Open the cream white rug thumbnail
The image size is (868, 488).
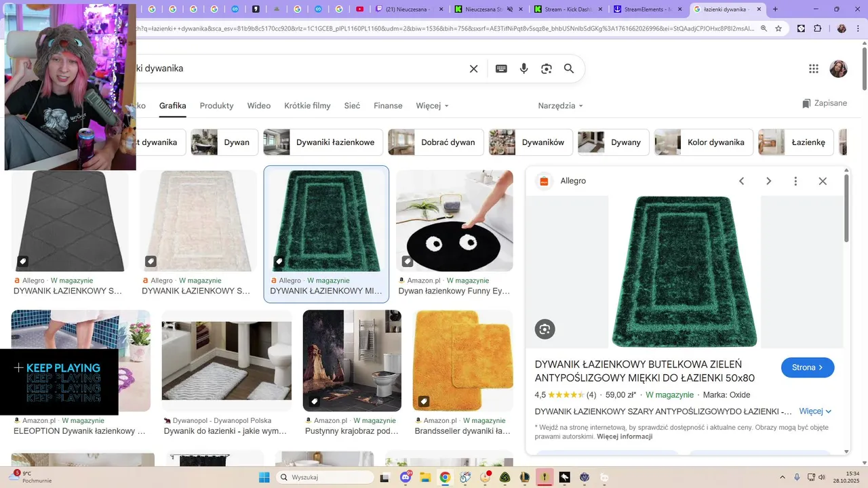(198, 221)
